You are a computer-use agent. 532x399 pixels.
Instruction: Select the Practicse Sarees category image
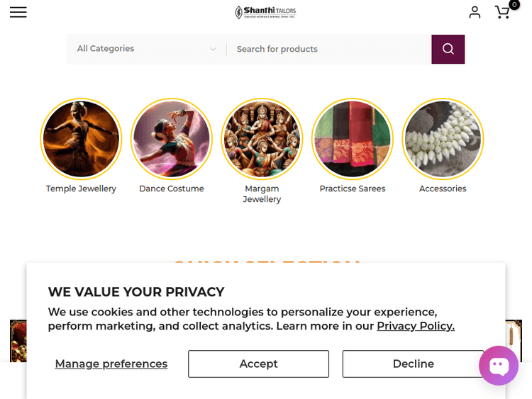(353, 139)
